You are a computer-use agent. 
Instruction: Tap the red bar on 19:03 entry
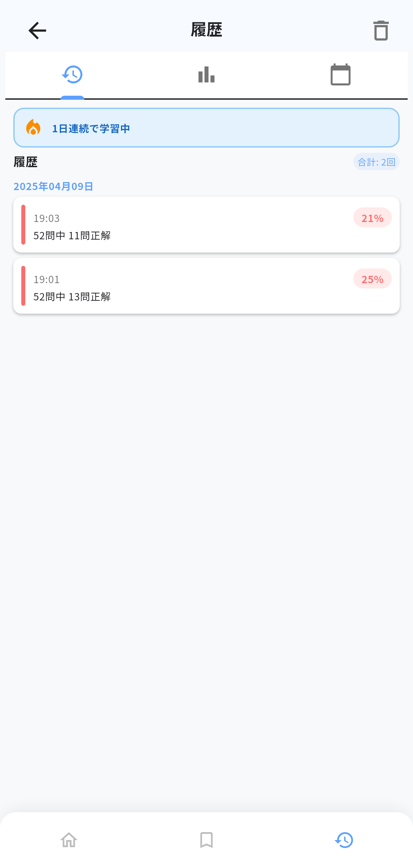23,225
